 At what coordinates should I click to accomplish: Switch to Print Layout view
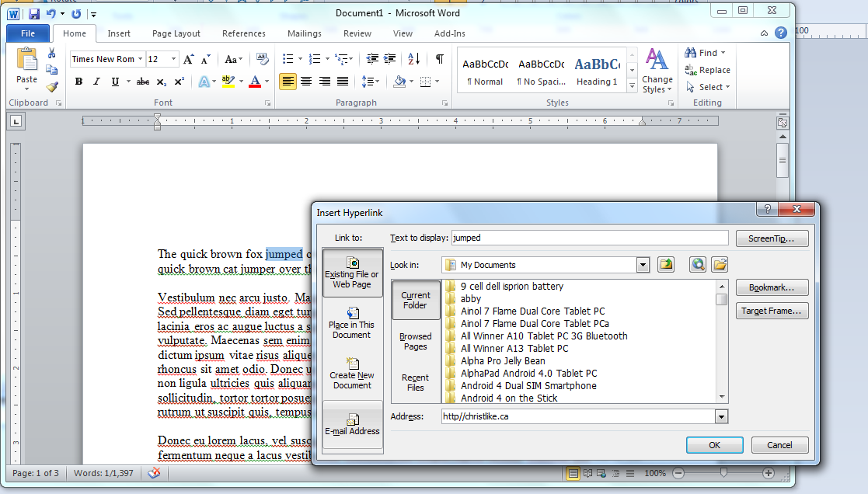(x=573, y=474)
